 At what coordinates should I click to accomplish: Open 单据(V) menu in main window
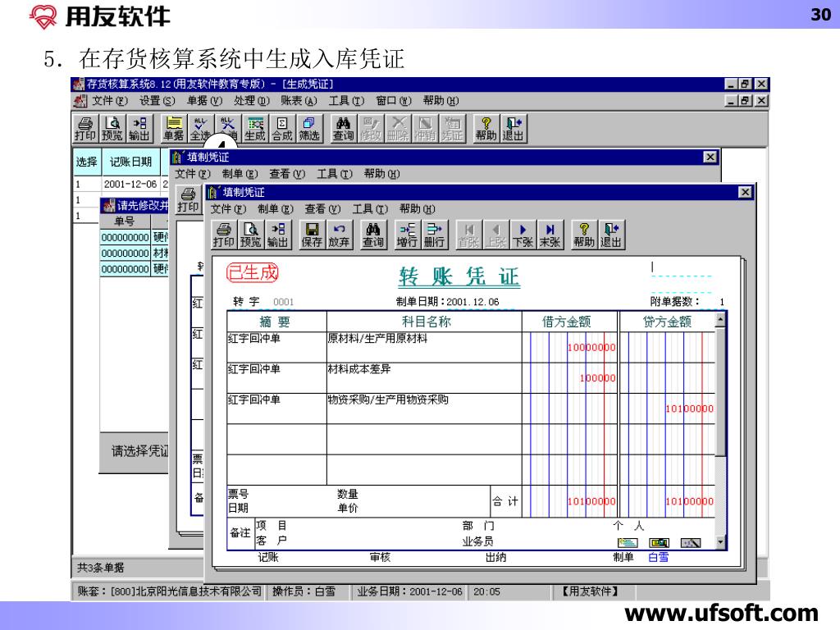pyautogui.click(x=204, y=101)
